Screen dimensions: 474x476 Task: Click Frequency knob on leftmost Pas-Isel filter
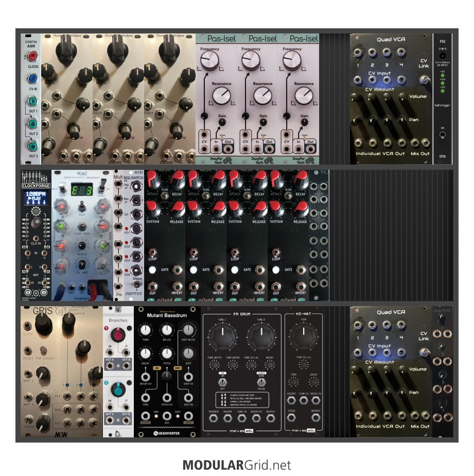[x=209, y=60]
